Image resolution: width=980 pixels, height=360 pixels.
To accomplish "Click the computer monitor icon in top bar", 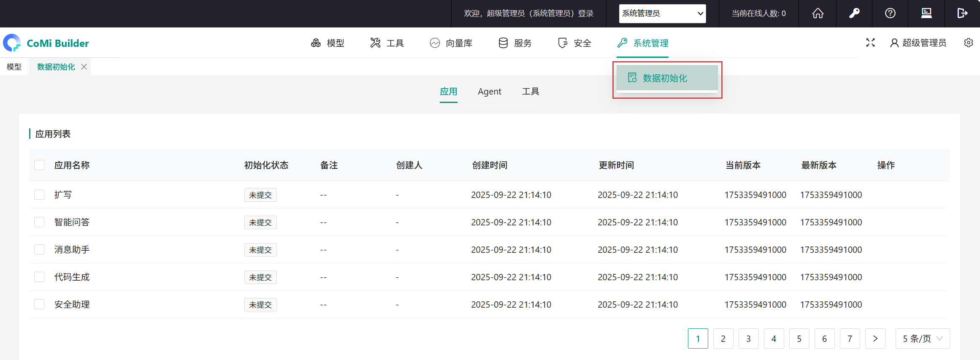I will 926,14.
